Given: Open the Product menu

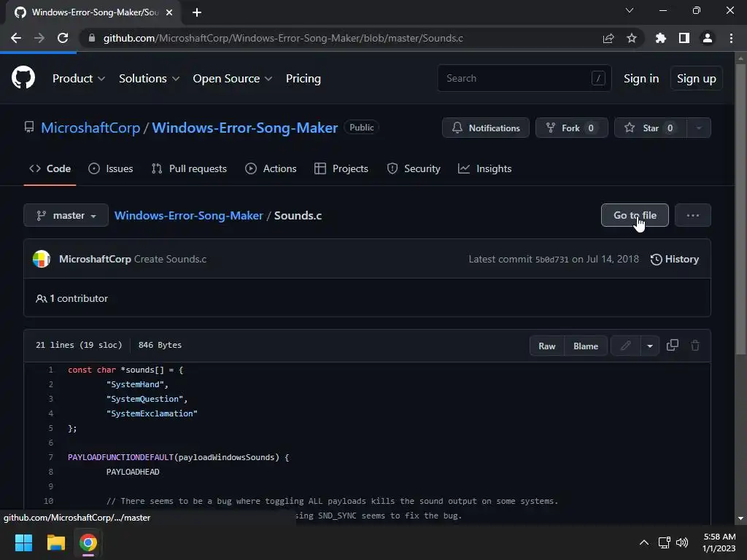Looking at the screenshot, I should [79, 79].
